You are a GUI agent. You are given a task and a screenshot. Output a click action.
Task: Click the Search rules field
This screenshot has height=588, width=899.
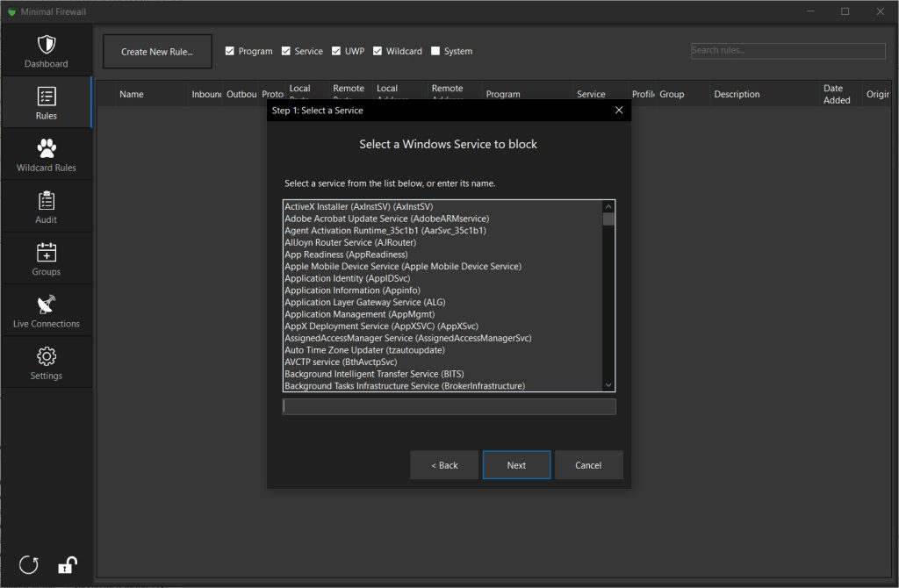tap(788, 50)
